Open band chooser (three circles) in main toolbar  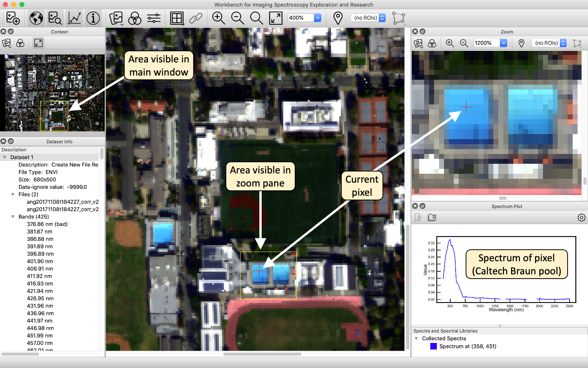pos(135,18)
